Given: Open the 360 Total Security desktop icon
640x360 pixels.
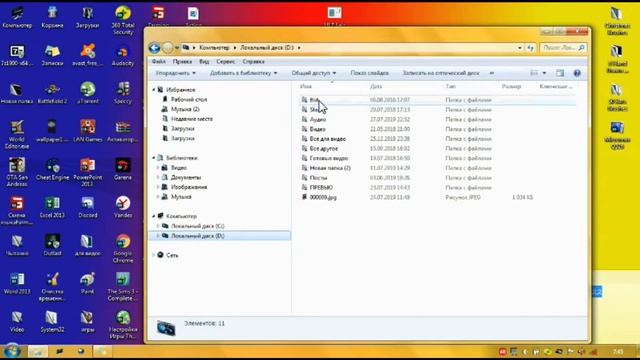Looking at the screenshot, I should [x=123, y=20].
